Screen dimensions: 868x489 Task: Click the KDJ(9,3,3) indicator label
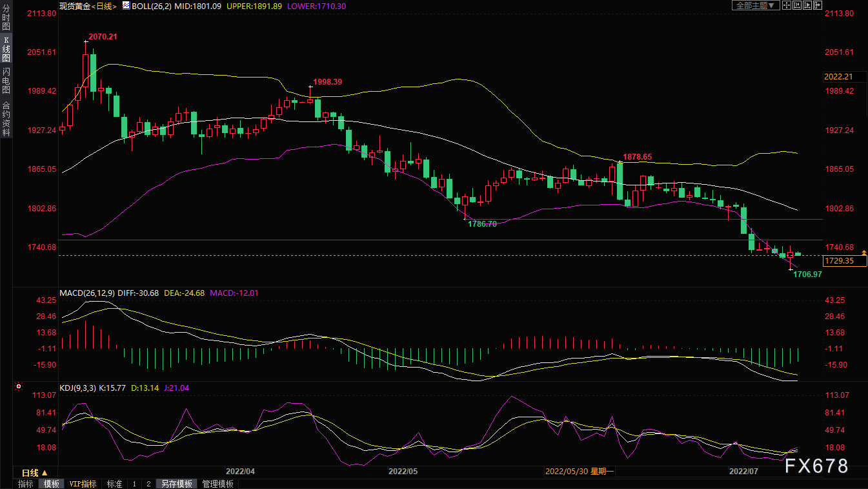pos(77,388)
